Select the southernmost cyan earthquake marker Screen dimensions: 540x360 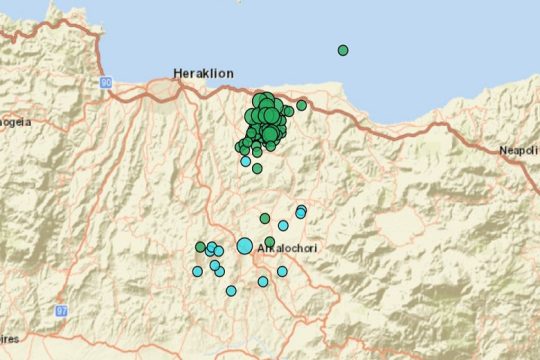tap(231, 291)
